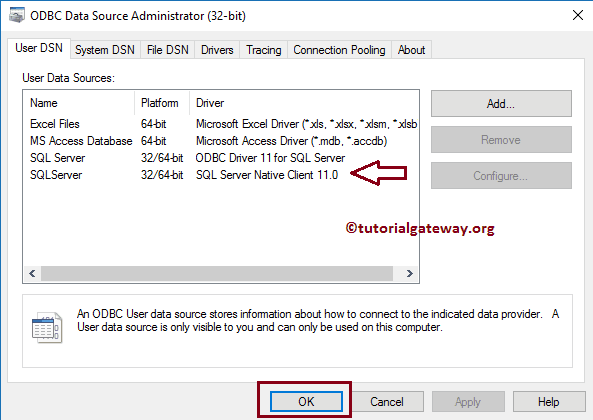Open the Tracing tab
Viewport: 593px width, 420px height.
[x=264, y=50]
